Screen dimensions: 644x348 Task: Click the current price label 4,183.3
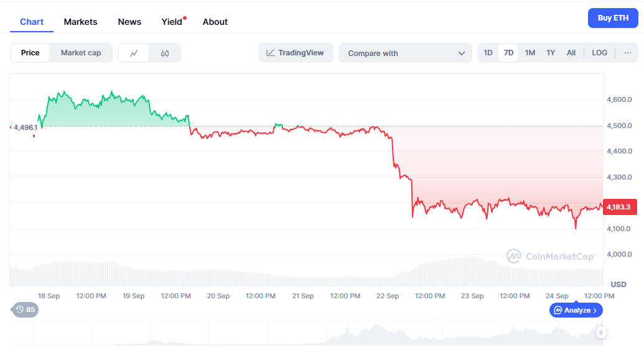pyautogui.click(x=621, y=208)
